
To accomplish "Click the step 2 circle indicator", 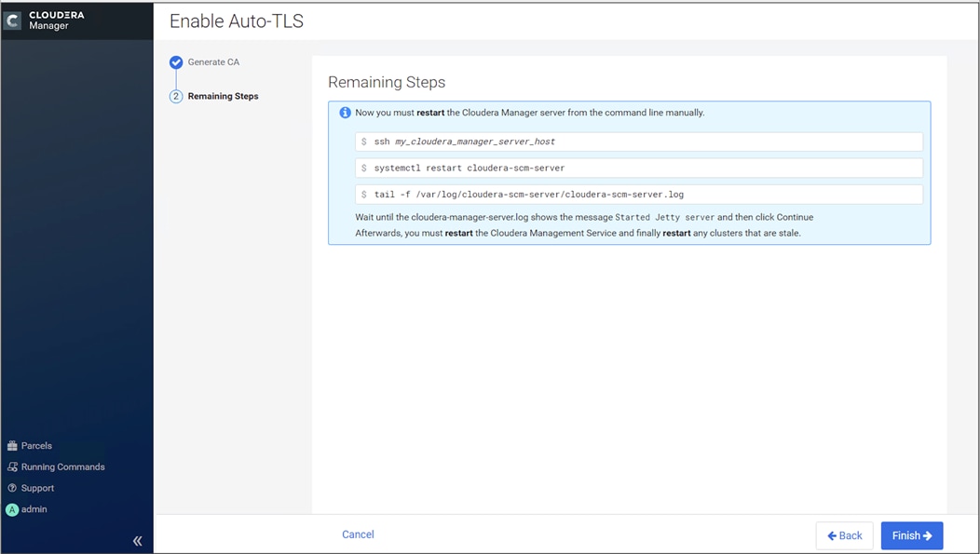I will 176,96.
